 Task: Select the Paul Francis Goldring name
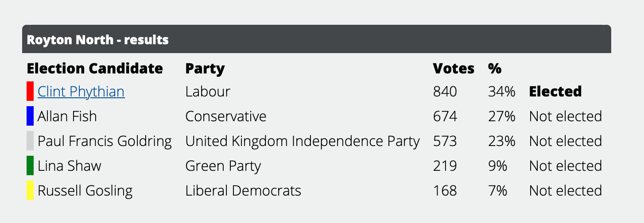coord(105,141)
